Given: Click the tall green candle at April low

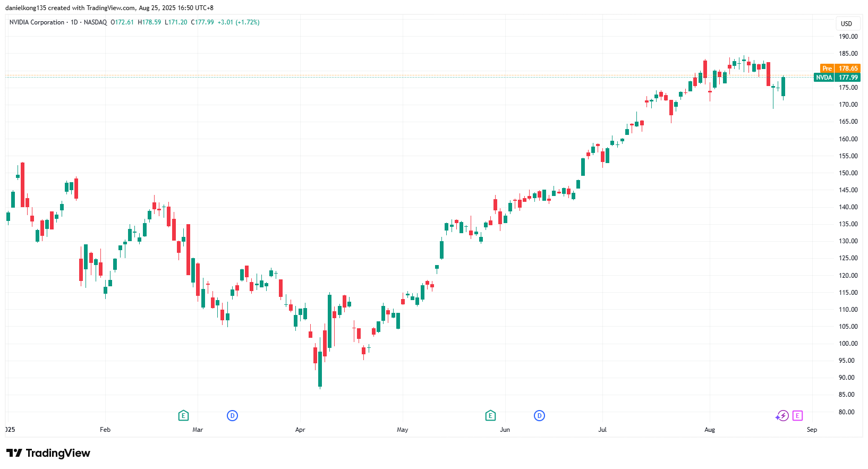Looking at the screenshot, I should pyautogui.click(x=320, y=369).
